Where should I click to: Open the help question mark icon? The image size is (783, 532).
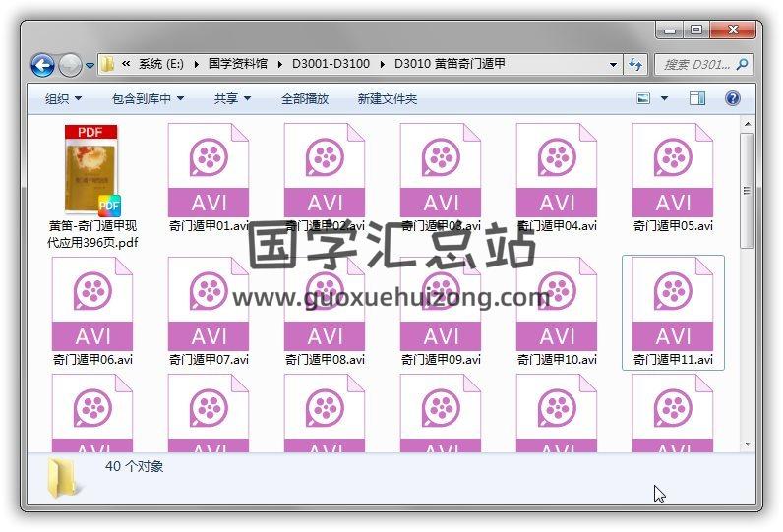(732, 98)
